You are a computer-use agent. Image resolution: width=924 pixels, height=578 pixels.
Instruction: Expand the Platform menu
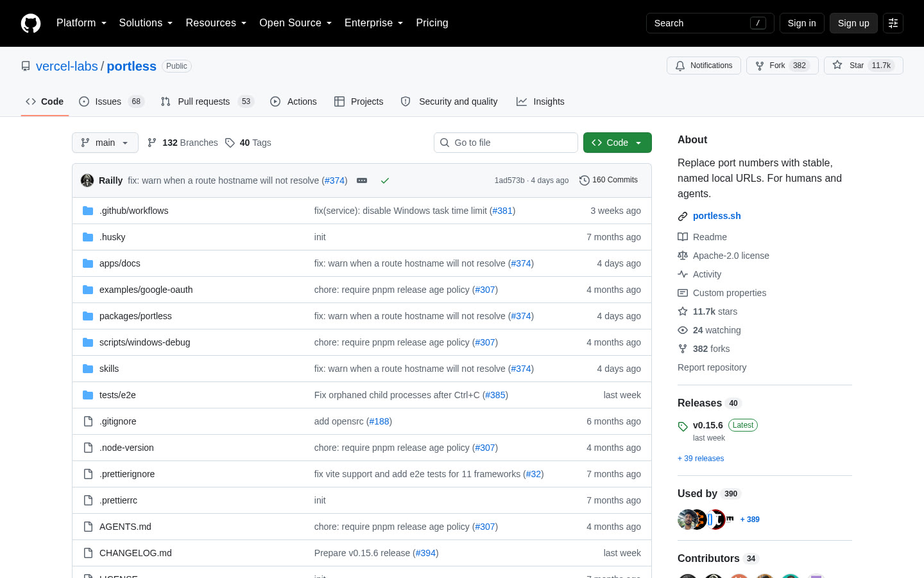[x=81, y=23]
